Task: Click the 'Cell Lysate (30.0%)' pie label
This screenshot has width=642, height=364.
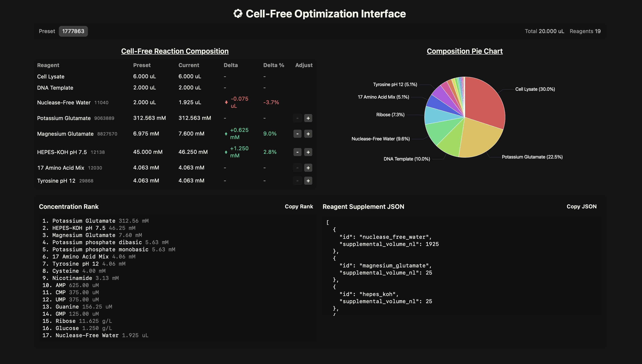Action: click(x=535, y=89)
